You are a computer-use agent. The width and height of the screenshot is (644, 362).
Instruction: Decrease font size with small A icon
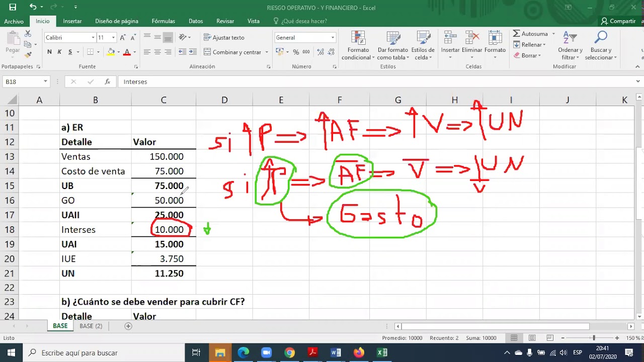(x=133, y=38)
